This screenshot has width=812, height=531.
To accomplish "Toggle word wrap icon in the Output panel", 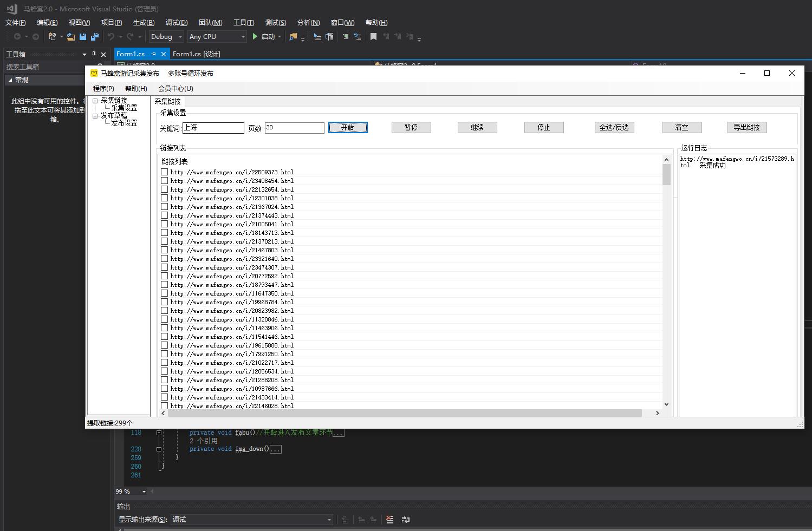I will (406, 520).
